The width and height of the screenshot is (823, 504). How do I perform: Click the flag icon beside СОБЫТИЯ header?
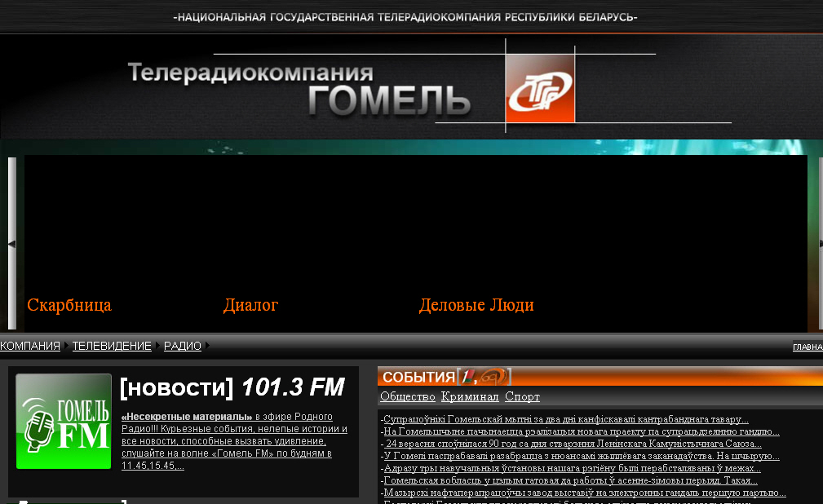click(467, 376)
